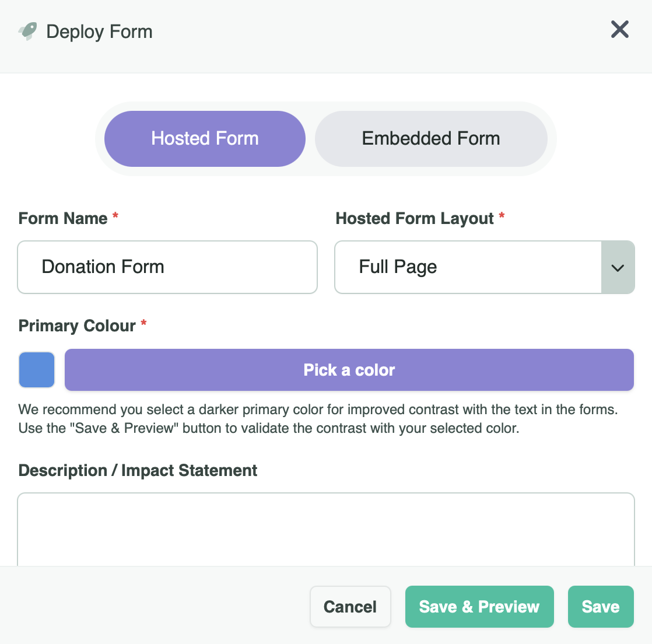The width and height of the screenshot is (652, 644).
Task: Click the Form Name label
Action: coord(63,219)
